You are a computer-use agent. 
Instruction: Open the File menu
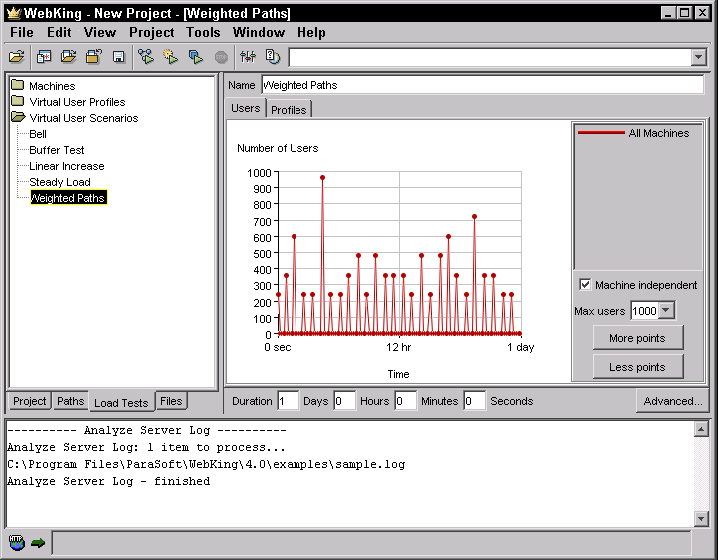(x=22, y=33)
